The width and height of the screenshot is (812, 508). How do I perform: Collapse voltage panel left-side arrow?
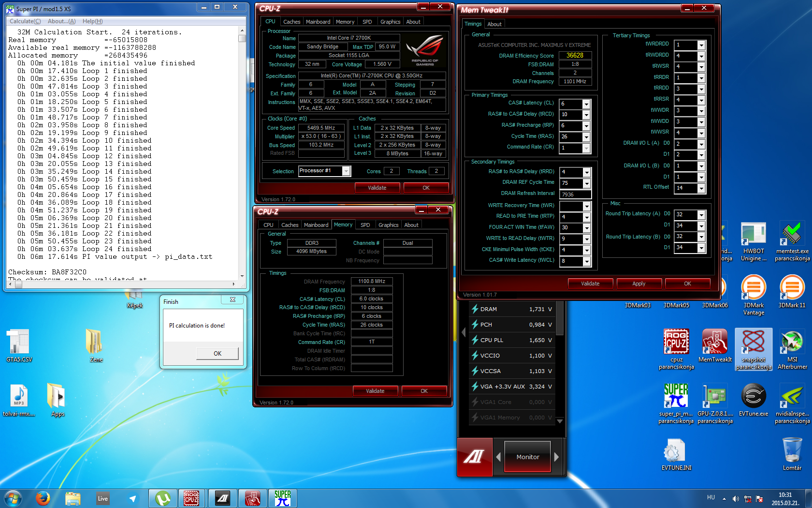pyautogui.click(x=464, y=332)
